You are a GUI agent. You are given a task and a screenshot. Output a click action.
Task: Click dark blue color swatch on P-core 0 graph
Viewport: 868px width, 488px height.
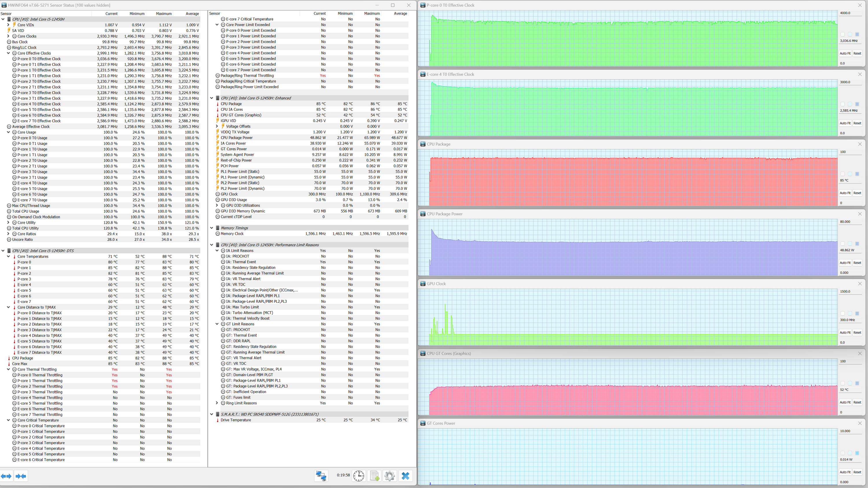(857, 34)
